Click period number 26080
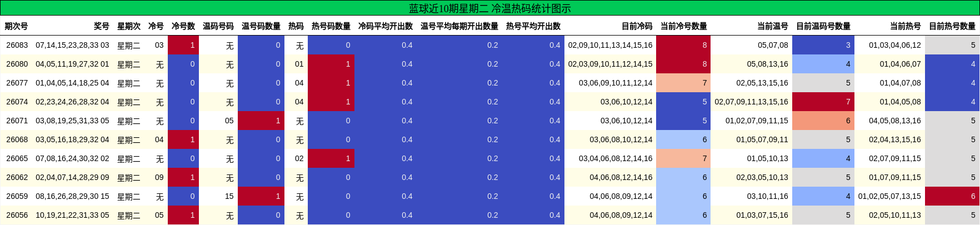980x225 pixels. coord(17,64)
